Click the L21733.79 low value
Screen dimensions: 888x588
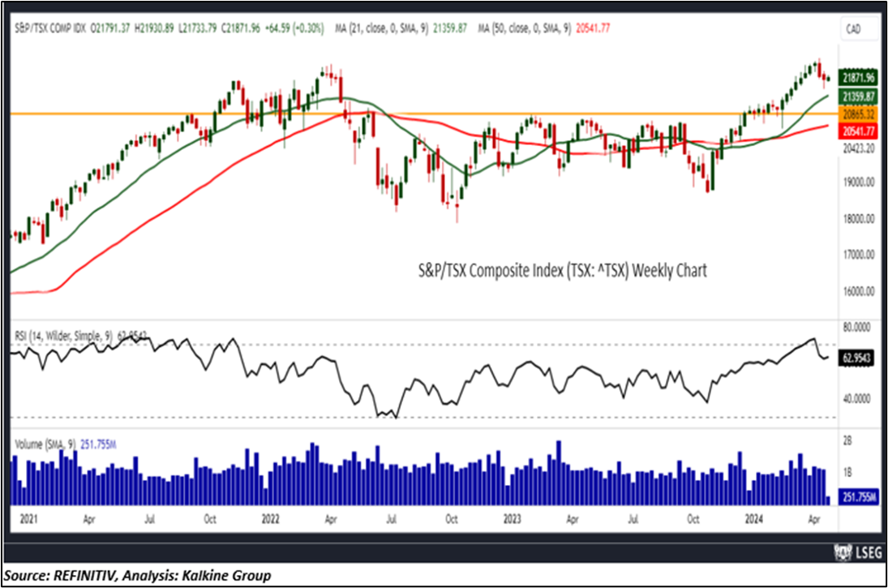coord(197,28)
